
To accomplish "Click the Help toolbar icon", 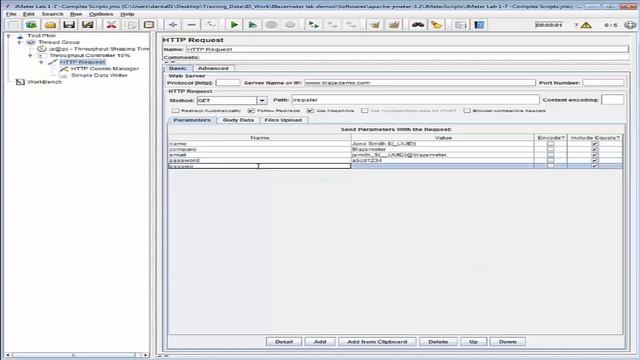I will click(479, 25).
